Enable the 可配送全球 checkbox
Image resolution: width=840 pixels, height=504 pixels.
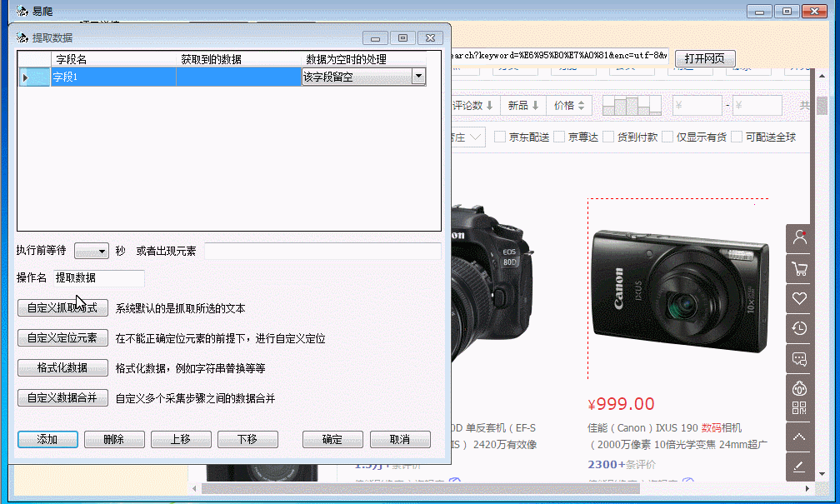(737, 137)
